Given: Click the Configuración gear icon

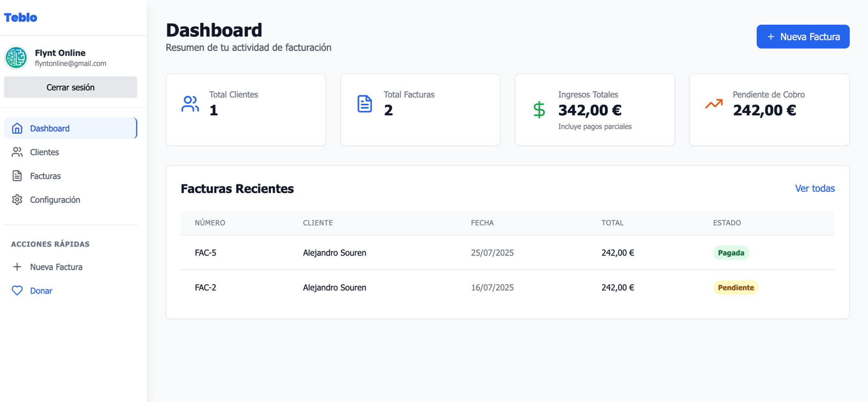Looking at the screenshot, I should tap(17, 200).
